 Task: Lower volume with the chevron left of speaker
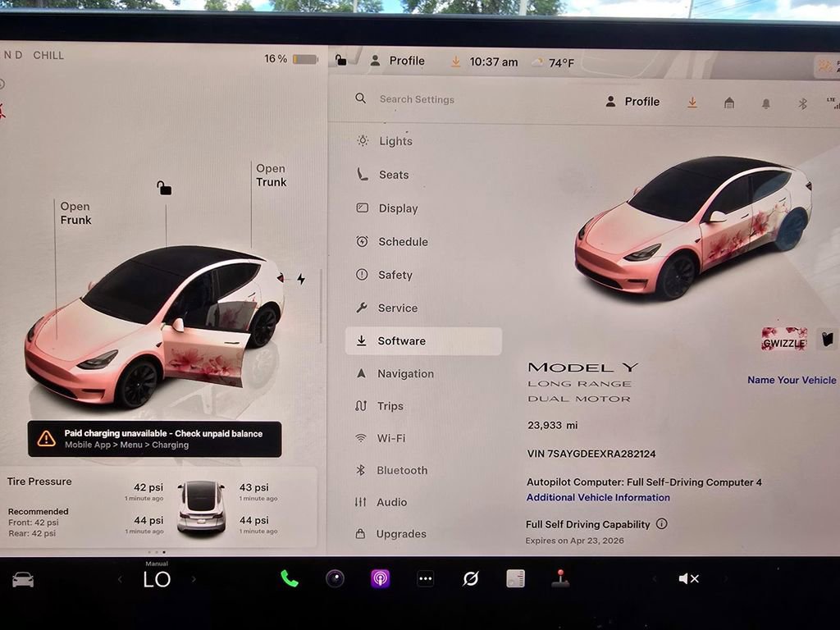654,578
